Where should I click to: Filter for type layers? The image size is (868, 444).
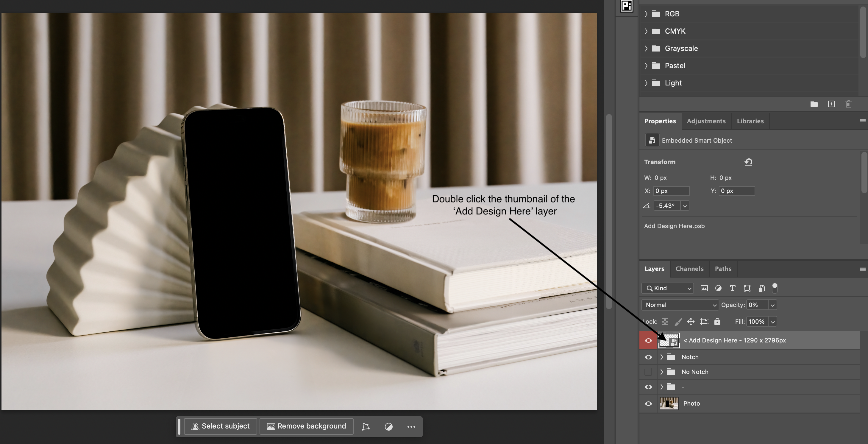[x=732, y=288]
